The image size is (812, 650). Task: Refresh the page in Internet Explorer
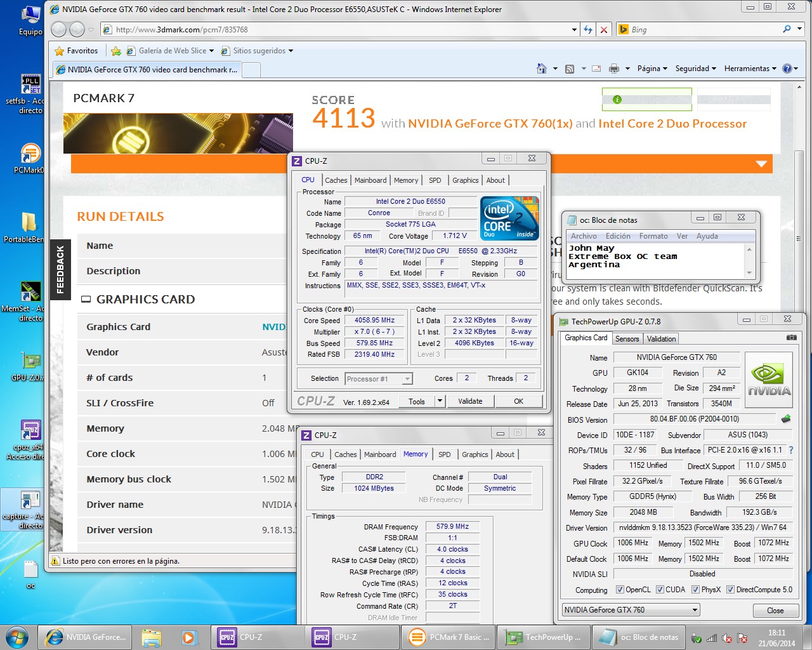click(x=588, y=29)
